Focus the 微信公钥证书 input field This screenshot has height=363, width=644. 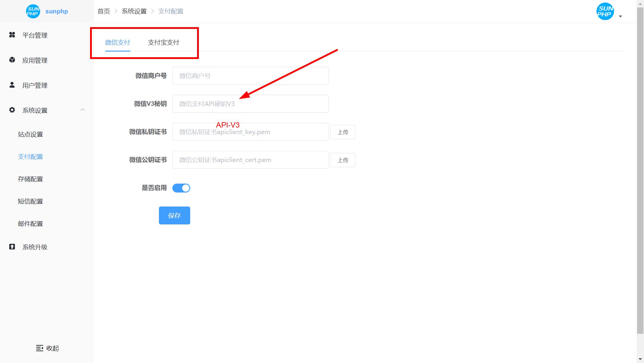250,160
